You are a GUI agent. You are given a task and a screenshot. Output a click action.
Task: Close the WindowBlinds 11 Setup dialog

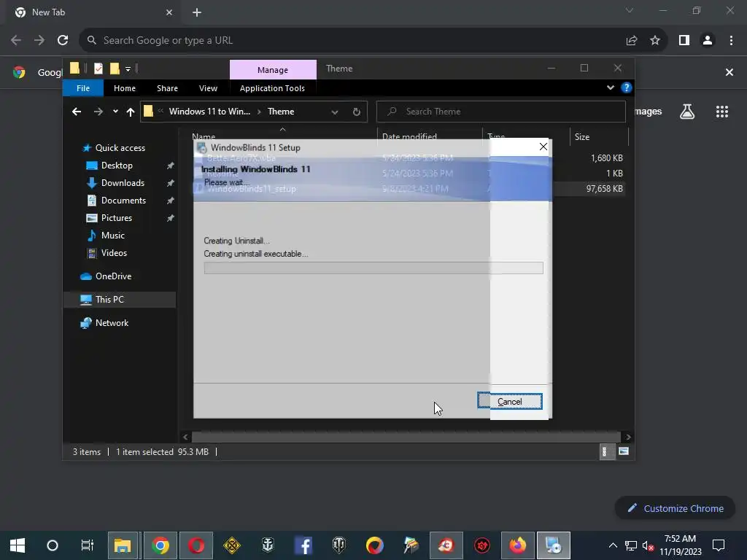(543, 147)
